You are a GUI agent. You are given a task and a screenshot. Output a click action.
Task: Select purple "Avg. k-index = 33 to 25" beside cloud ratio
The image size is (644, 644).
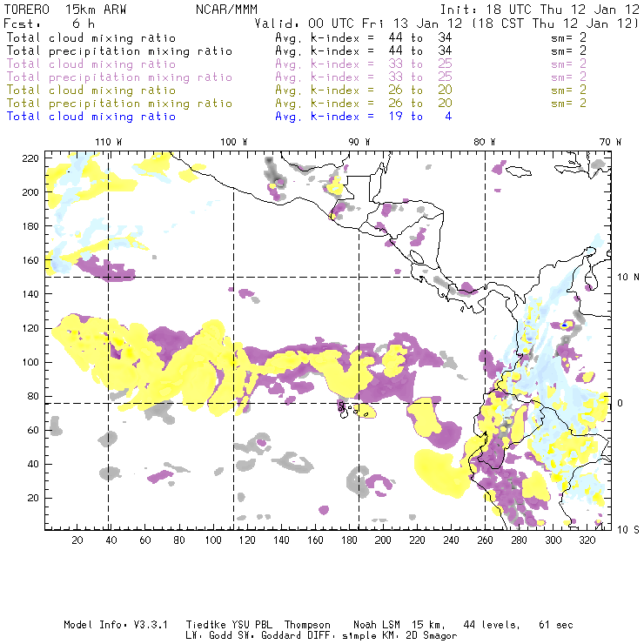tap(364, 64)
